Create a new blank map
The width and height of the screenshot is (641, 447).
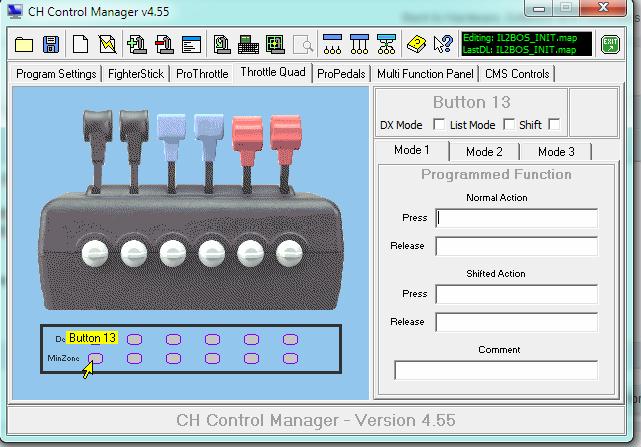(x=80, y=44)
